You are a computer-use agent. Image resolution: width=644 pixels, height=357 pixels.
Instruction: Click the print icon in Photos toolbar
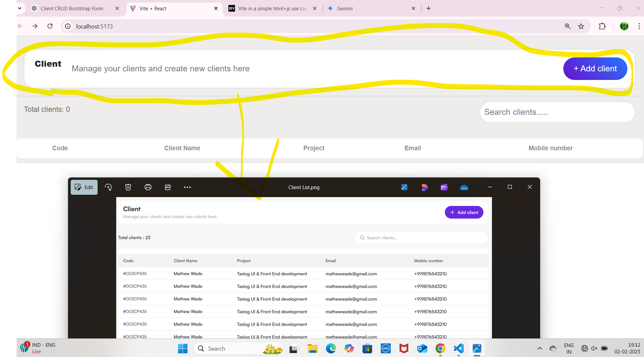pyautogui.click(x=148, y=187)
